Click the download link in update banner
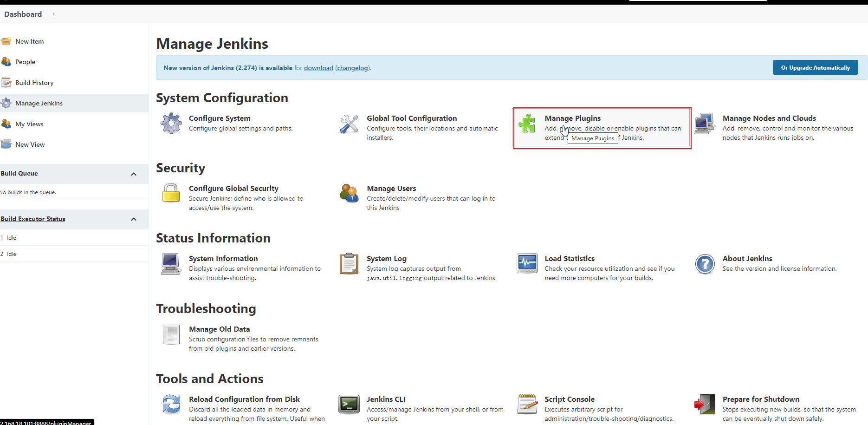868x425 pixels. click(318, 68)
